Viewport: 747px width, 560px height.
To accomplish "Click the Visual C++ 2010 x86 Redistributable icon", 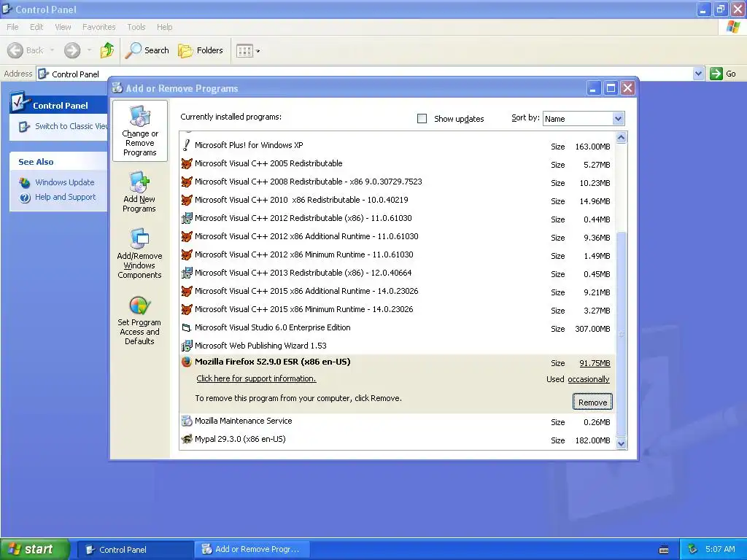I will click(187, 200).
